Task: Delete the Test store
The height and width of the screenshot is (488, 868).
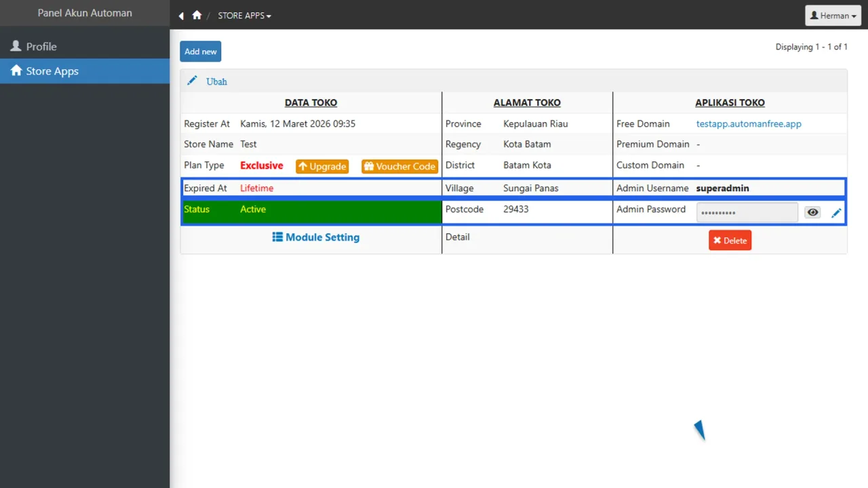Action: (x=730, y=241)
